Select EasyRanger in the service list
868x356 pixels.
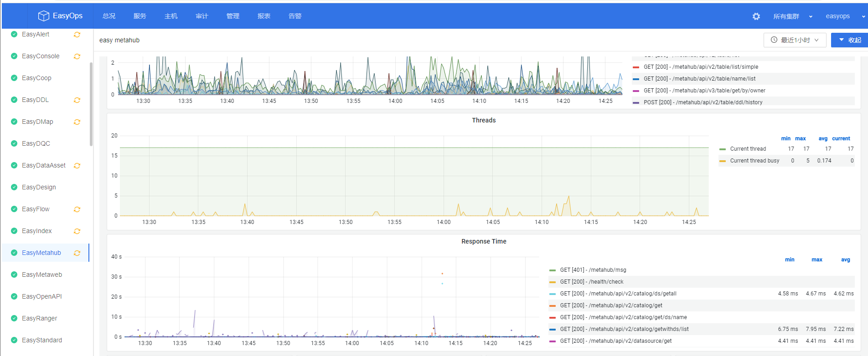click(x=40, y=318)
